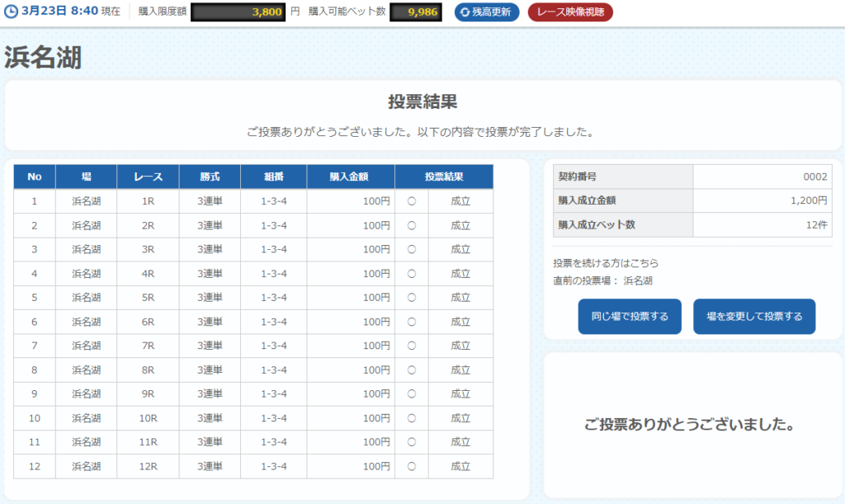Click the circle mark in the 7R row
The image size is (845, 504).
412,346
